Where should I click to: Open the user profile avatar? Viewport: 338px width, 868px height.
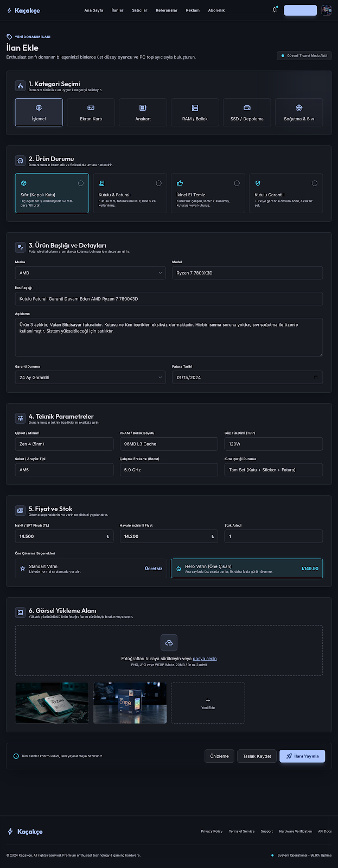pos(326,10)
